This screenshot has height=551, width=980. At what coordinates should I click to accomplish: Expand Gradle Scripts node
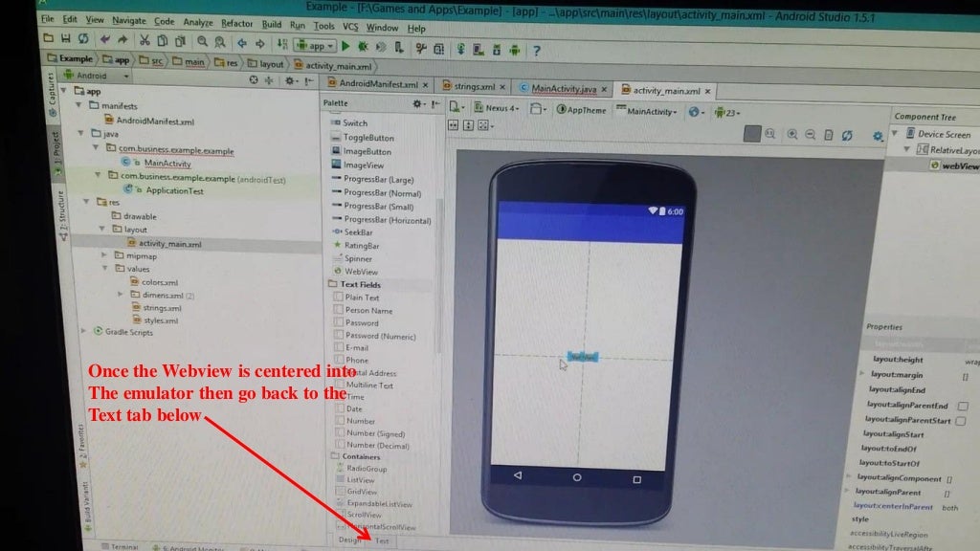point(84,331)
